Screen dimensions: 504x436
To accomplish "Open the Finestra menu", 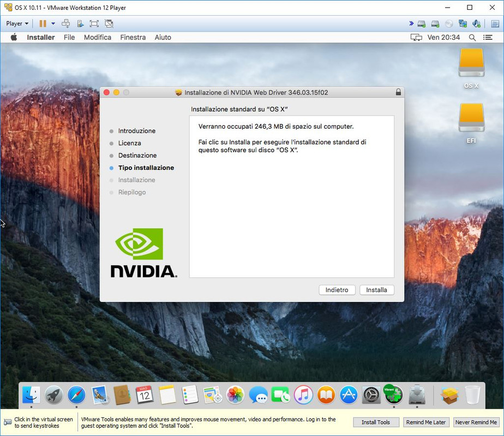I will (133, 37).
